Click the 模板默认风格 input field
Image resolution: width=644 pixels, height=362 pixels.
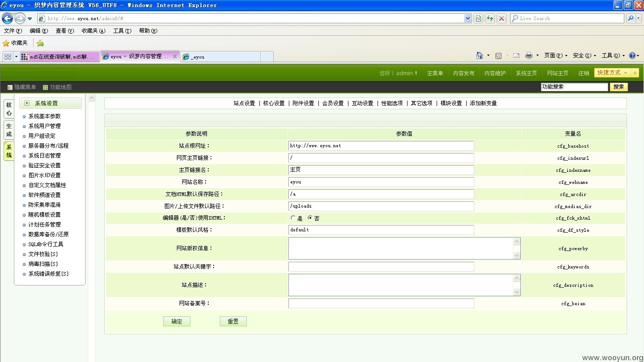coord(381,230)
